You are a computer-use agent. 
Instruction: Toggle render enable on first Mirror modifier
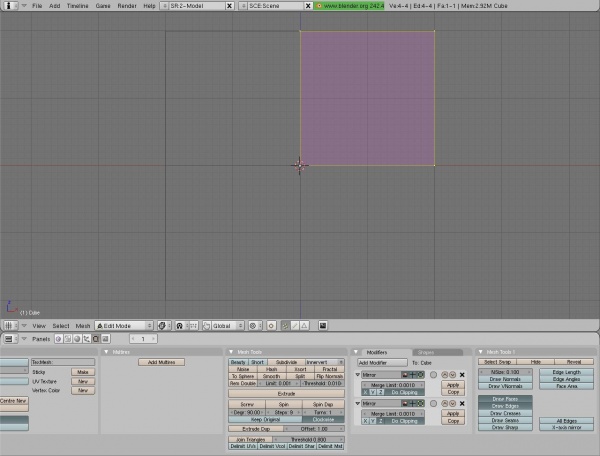405,375
